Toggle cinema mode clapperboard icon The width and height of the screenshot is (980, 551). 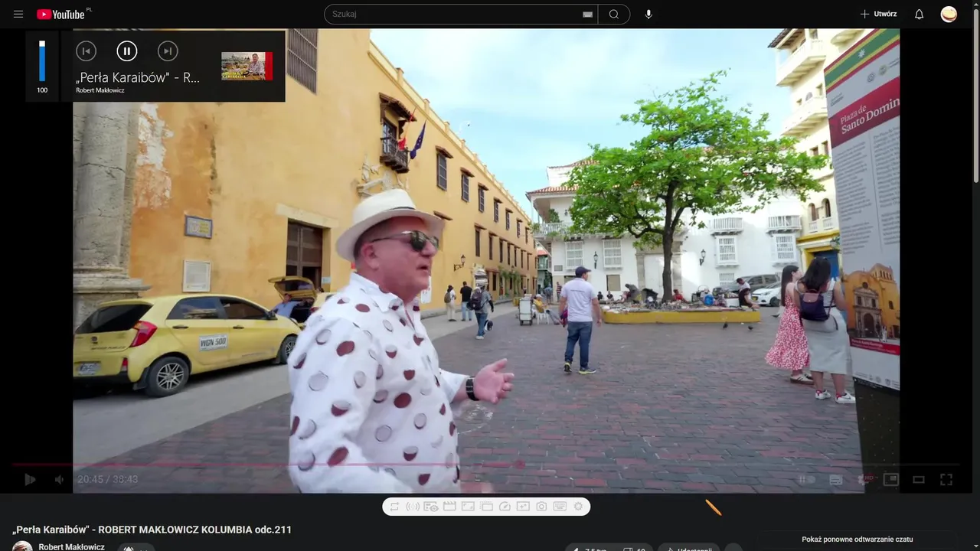[449, 507]
